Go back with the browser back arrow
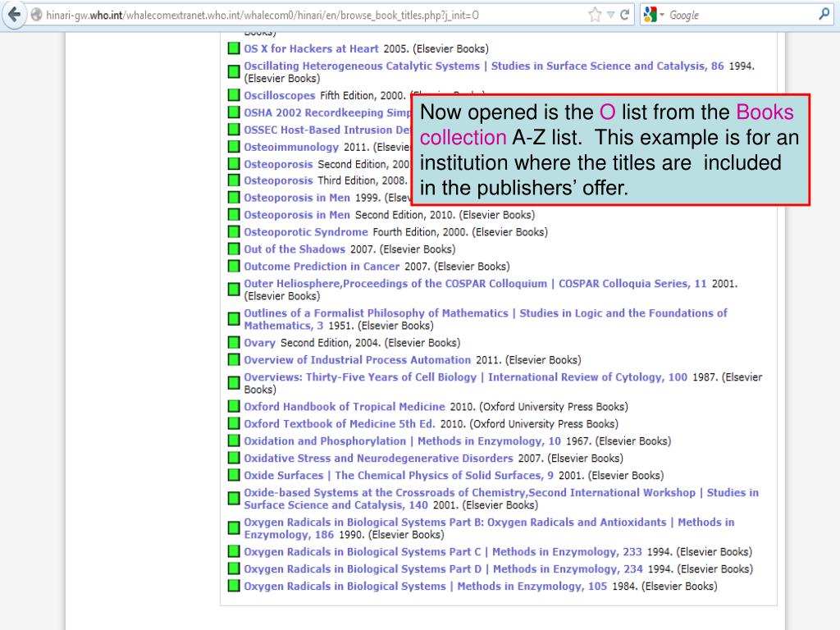The height and width of the screenshot is (630, 840). 15,15
